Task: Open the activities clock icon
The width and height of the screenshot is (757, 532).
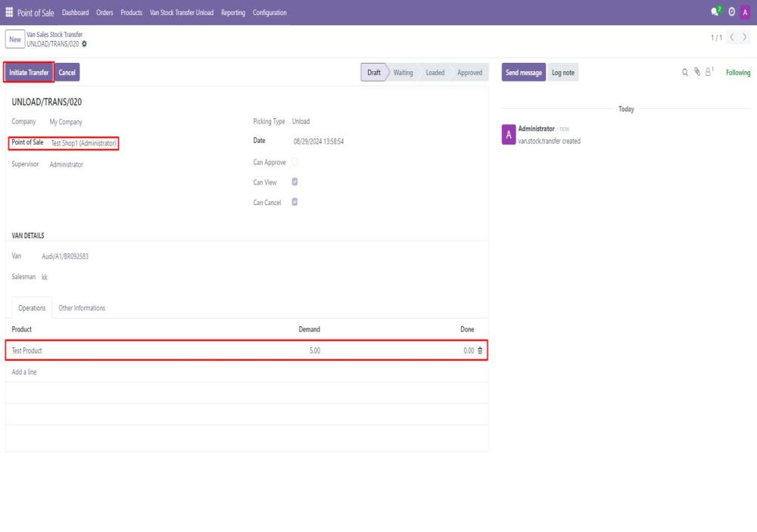Action: tap(731, 12)
